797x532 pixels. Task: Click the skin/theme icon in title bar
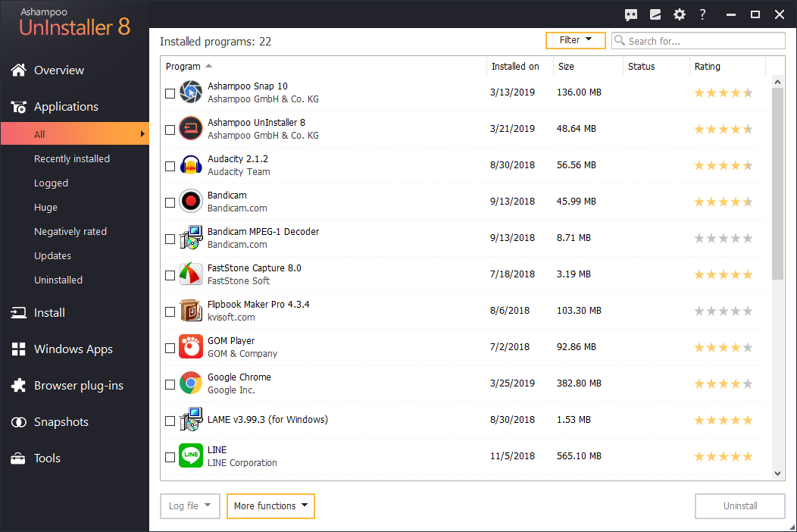[655, 14]
